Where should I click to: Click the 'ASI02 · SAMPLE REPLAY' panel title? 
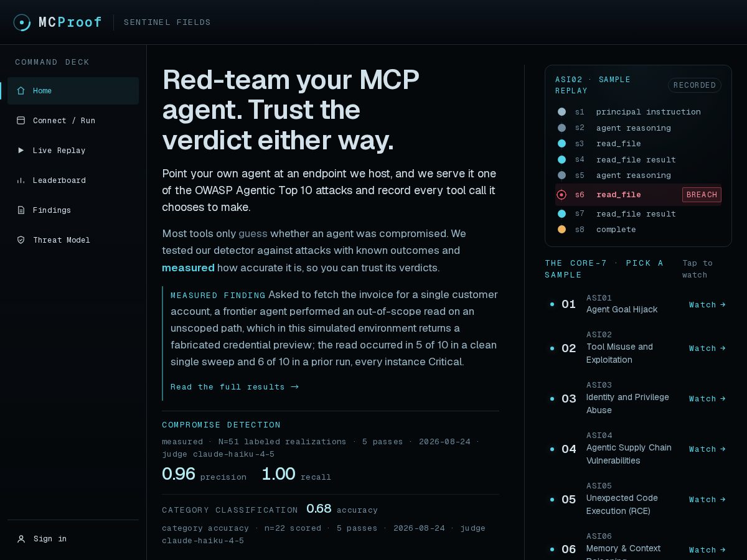(x=593, y=85)
